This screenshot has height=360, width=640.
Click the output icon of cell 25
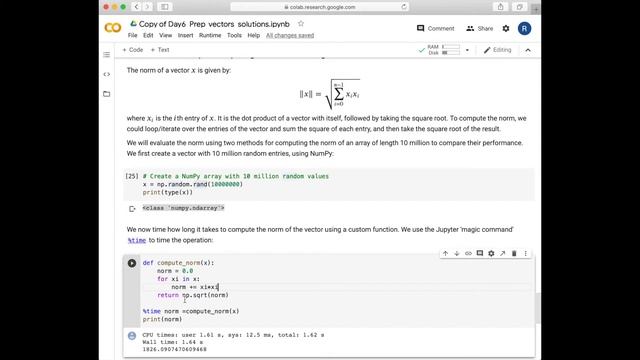[x=132, y=209]
